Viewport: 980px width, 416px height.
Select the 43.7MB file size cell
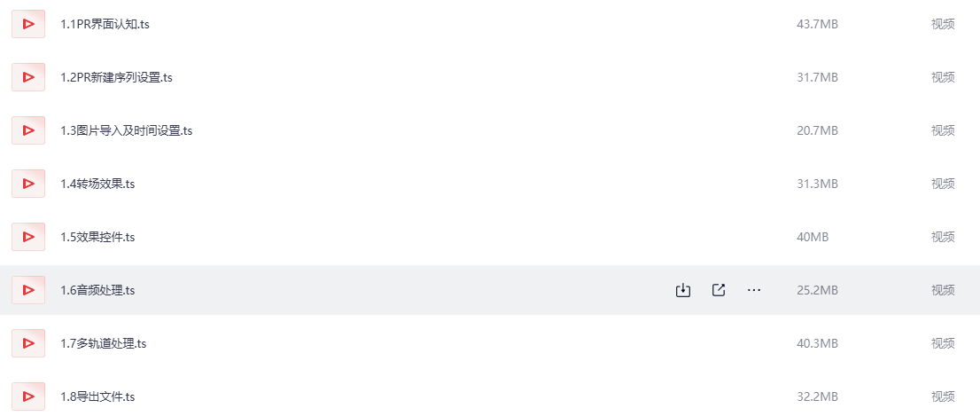[x=817, y=24]
